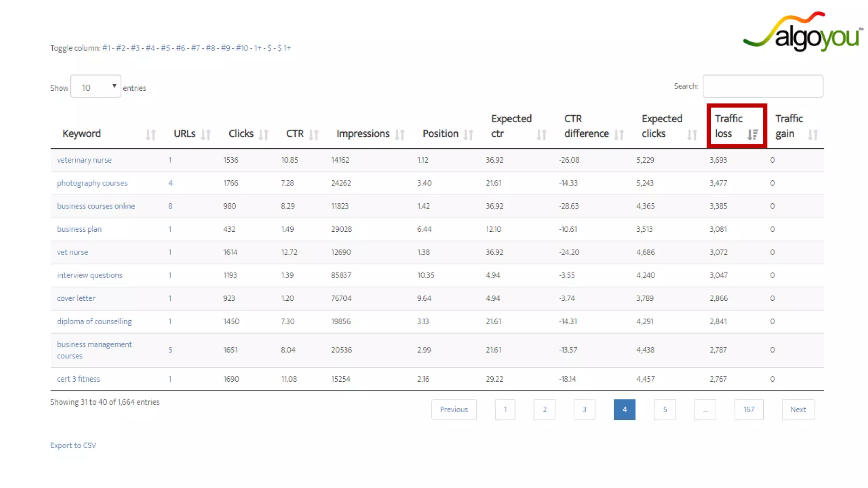Sort by Traffic gain arrow icon
The width and height of the screenshot is (868, 488).
coord(812,135)
